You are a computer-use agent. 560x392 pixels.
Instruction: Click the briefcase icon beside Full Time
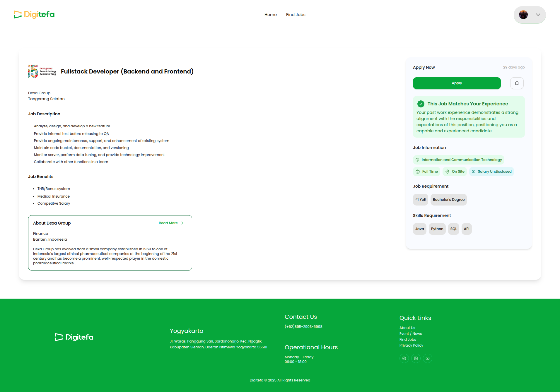[x=418, y=172]
